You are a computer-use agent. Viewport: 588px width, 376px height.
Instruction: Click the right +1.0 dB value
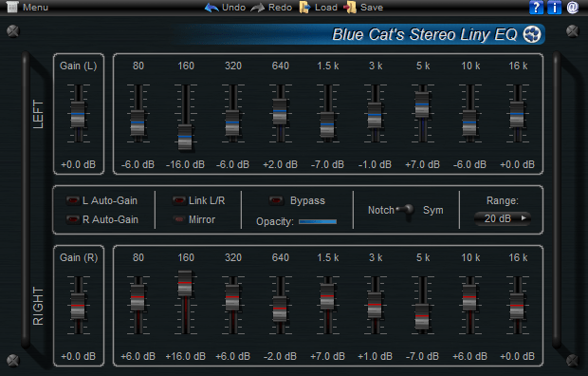375,356
